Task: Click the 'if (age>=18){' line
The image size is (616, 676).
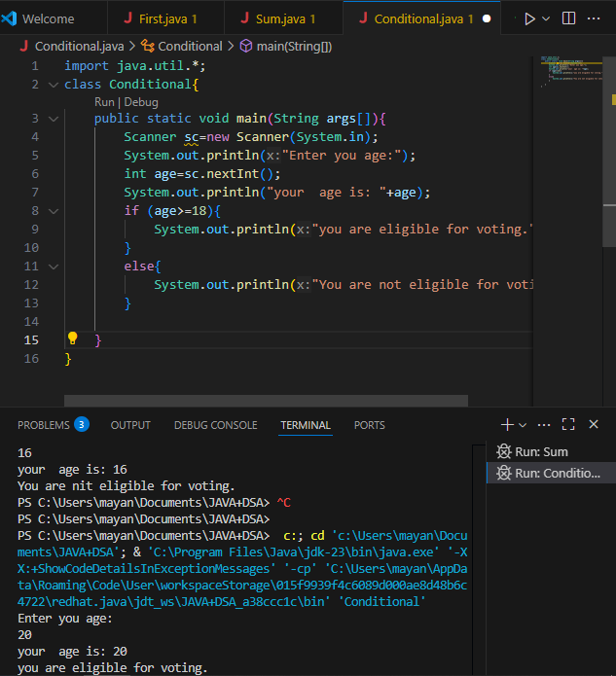Action: pos(172,211)
